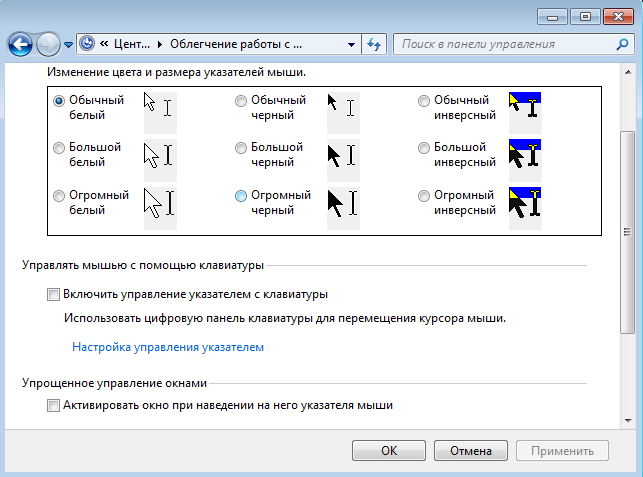
Task: Select Обычный белый pointer option
Action: pyautogui.click(x=59, y=100)
